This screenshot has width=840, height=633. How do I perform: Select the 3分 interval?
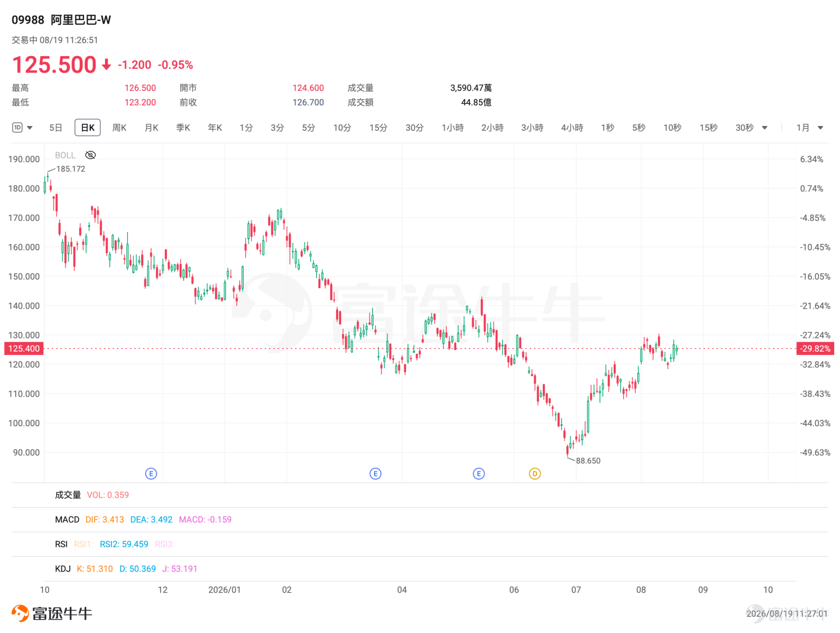click(277, 128)
